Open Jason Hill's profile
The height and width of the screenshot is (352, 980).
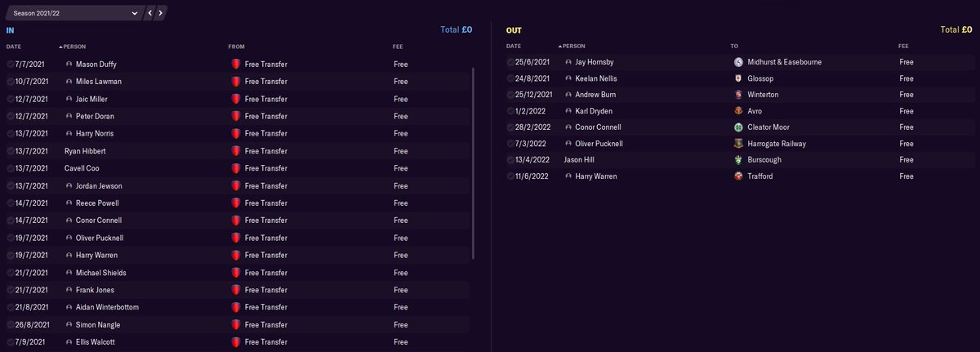coord(579,160)
